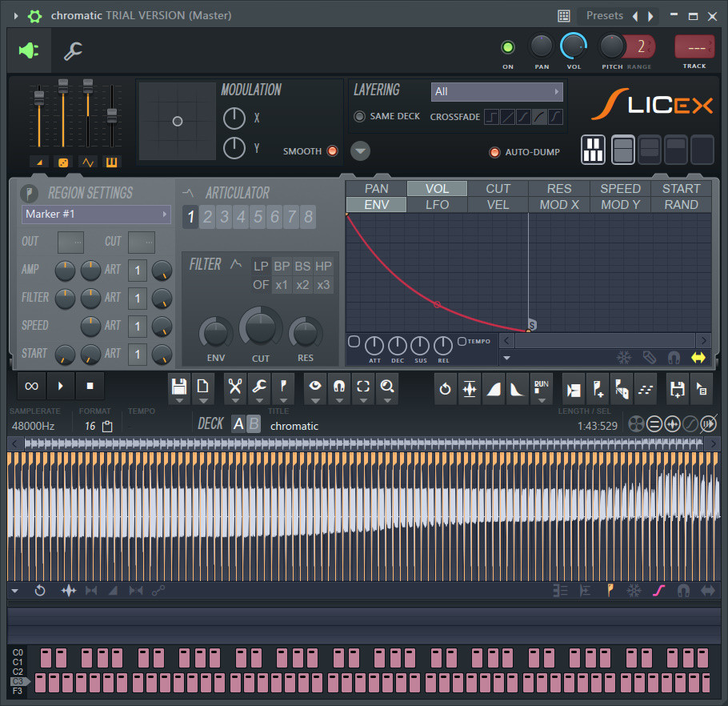Open the Presets browser at the top
Viewport: 728px width, 706px height.
point(606,15)
